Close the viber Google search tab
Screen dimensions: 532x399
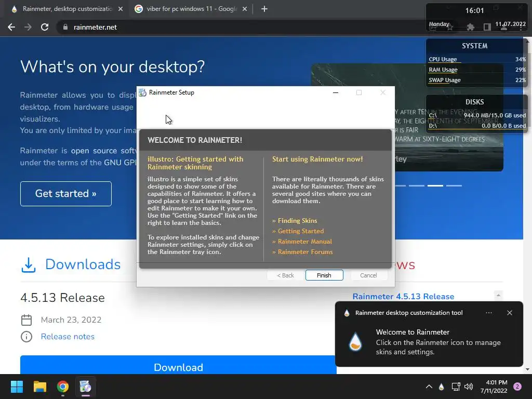(245, 9)
